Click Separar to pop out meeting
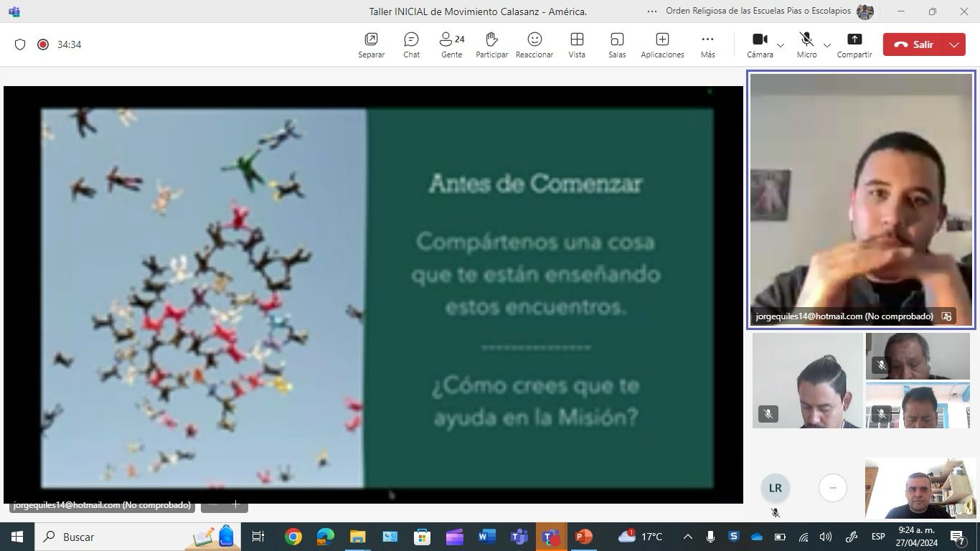The image size is (980, 551). 372,44
